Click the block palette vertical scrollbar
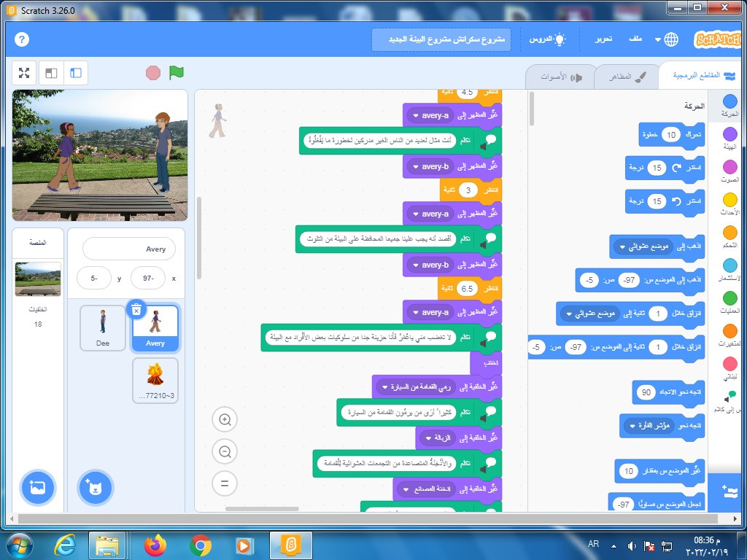This screenshot has height=560, width=747. pyautogui.click(x=532, y=109)
